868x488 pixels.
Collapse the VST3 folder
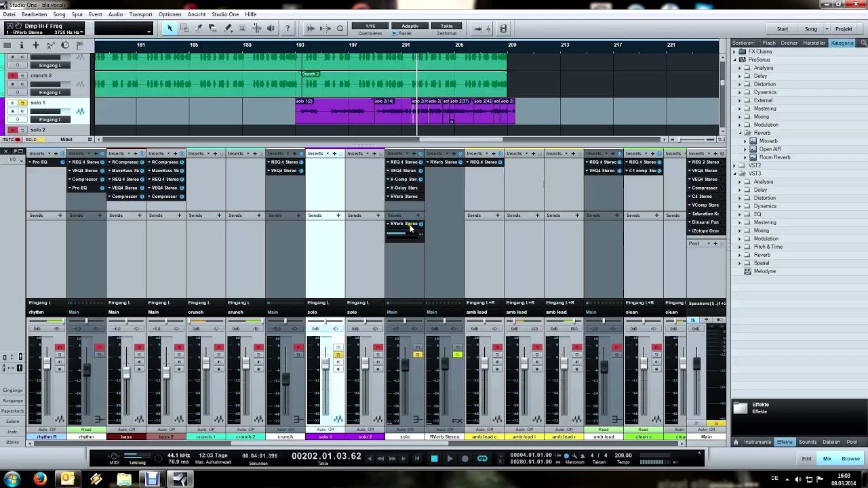[x=736, y=174]
